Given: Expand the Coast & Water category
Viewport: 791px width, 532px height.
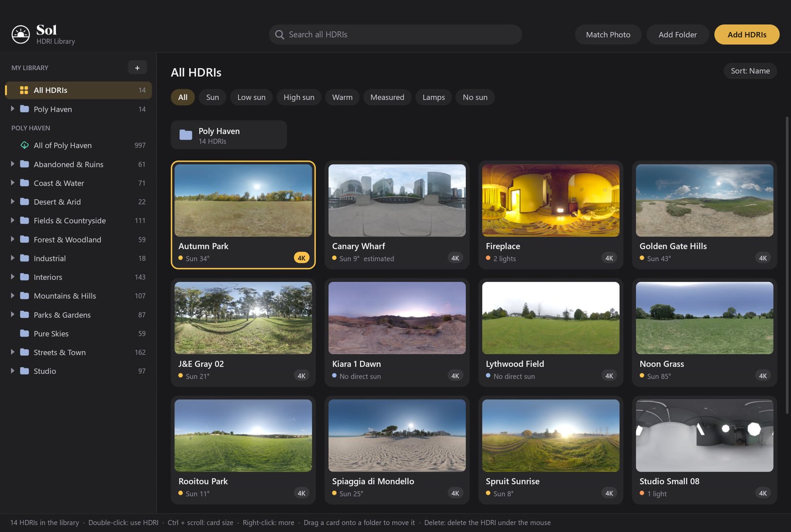Looking at the screenshot, I should (x=12, y=183).
